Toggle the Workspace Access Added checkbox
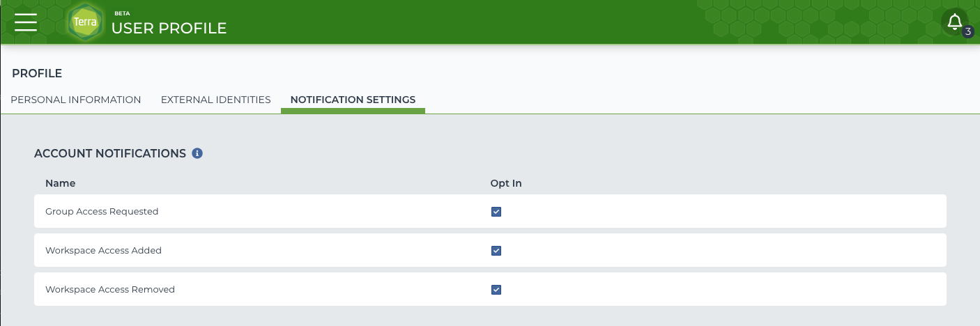The width and height of the screenshot is (980, 326). tap(496, 251)
